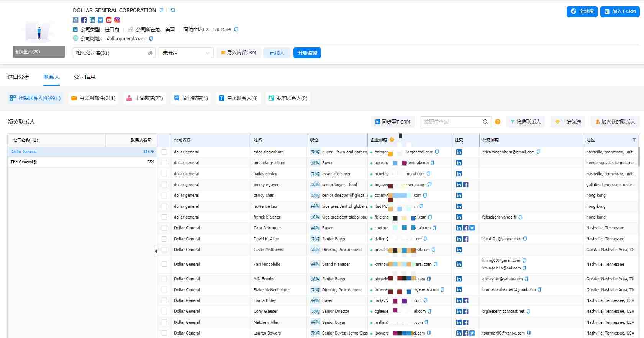The height and width of the screenshot is (338, 644).
Task: Open erica ziegenhorn's LinkedIn icon
Action: (x=459, y=152)
